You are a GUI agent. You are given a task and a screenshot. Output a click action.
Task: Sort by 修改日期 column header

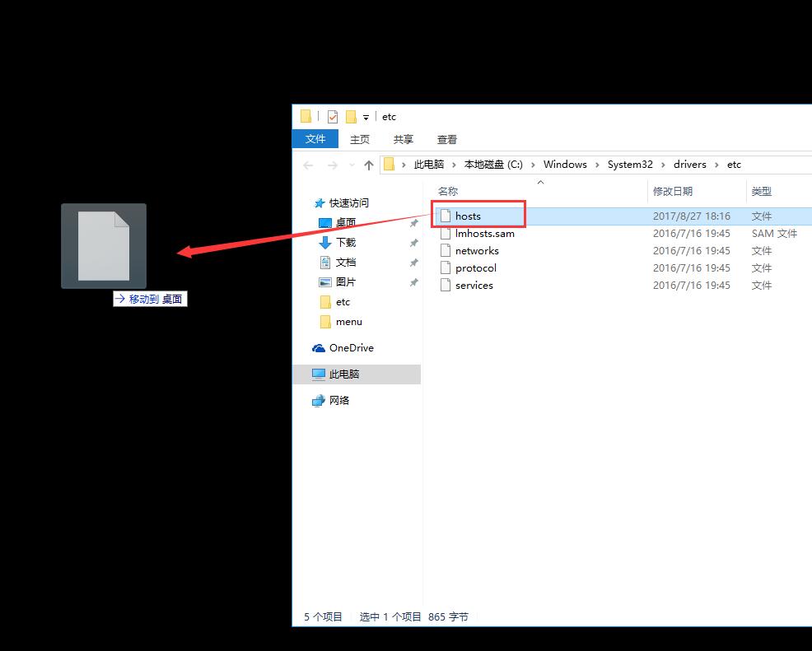tap(673, 191)
